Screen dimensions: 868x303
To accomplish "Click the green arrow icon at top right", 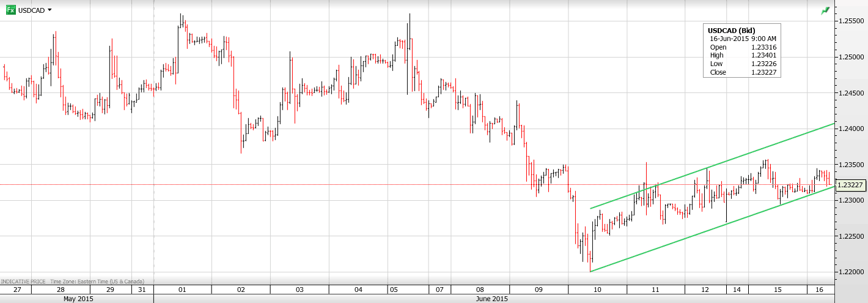I will [825, 10].
